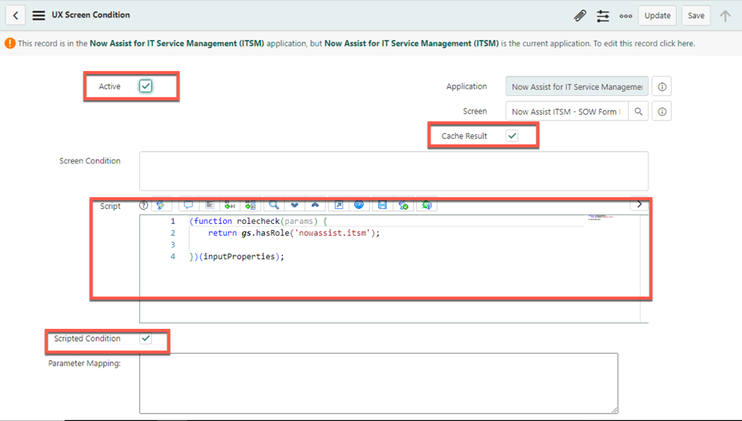Open script debugger toolbar icon
The image size is (742, 421).
pos(403,205)
